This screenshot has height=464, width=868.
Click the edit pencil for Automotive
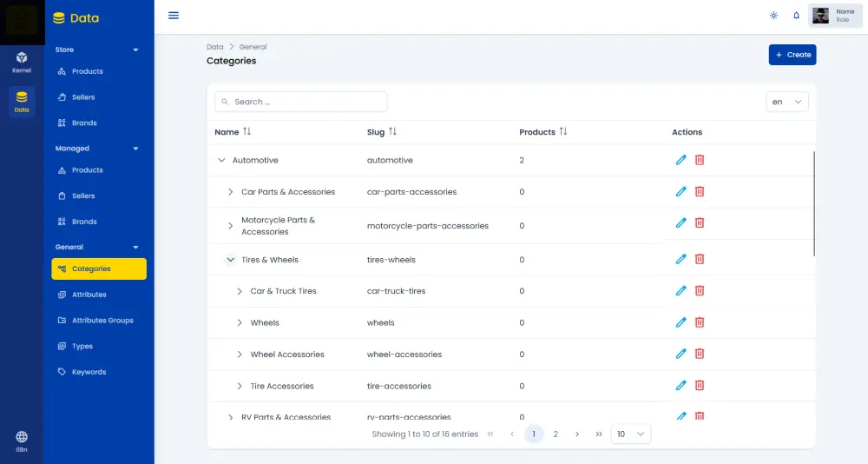[x=681, y=160]
